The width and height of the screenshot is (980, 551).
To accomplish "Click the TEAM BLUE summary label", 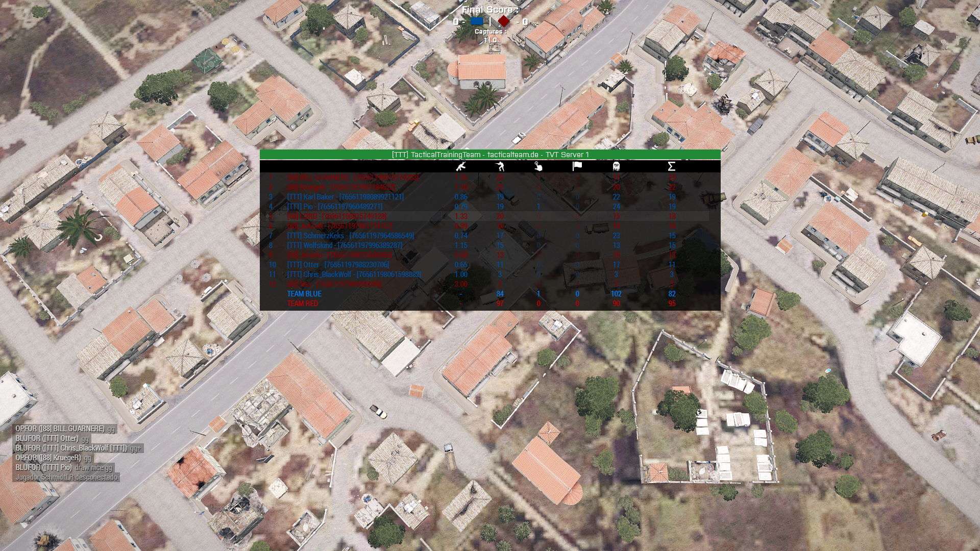I will (x=304, y=294).
